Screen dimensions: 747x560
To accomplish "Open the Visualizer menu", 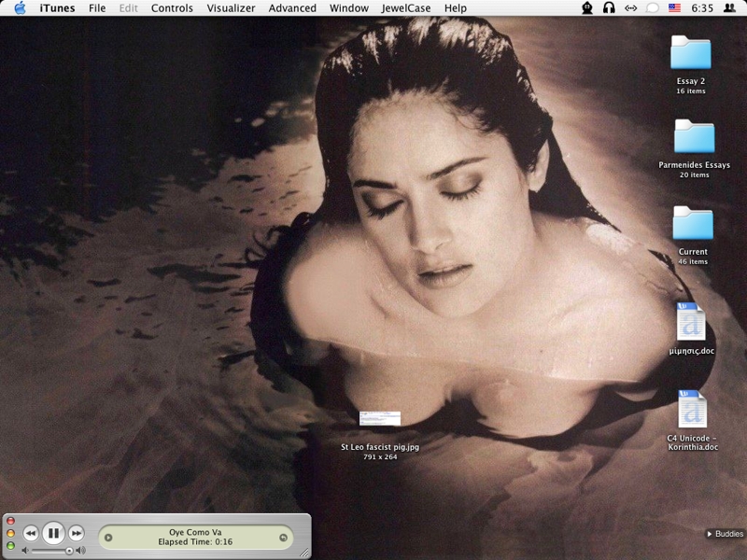I will pos(231,8).
